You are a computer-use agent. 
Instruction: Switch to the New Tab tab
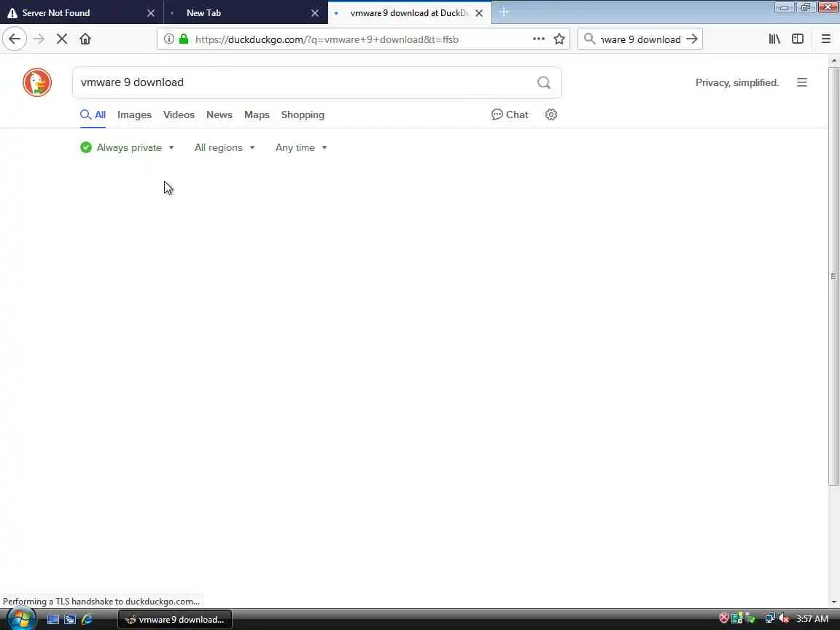(x=245, y=13)
